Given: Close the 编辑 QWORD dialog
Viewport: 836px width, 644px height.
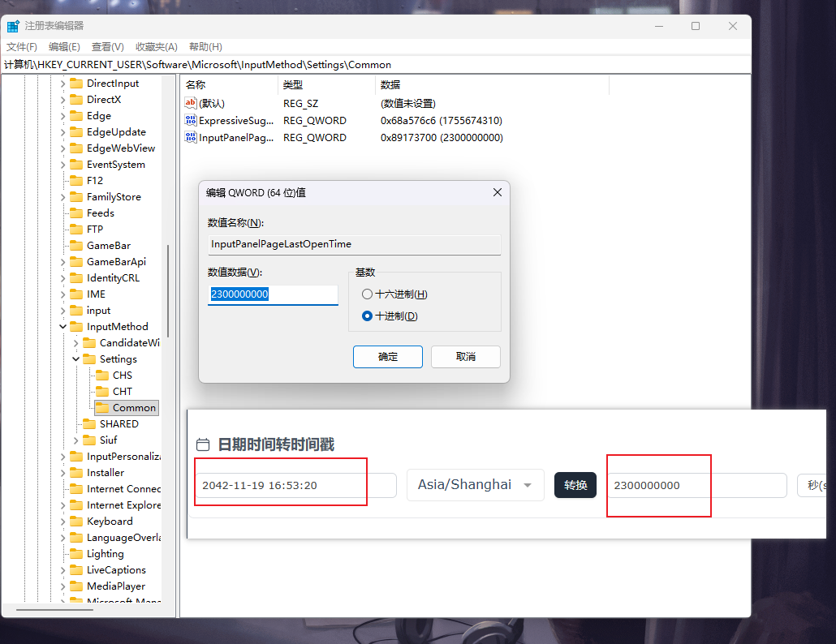Looking at the screenshot, I should [x=497, y=193].
